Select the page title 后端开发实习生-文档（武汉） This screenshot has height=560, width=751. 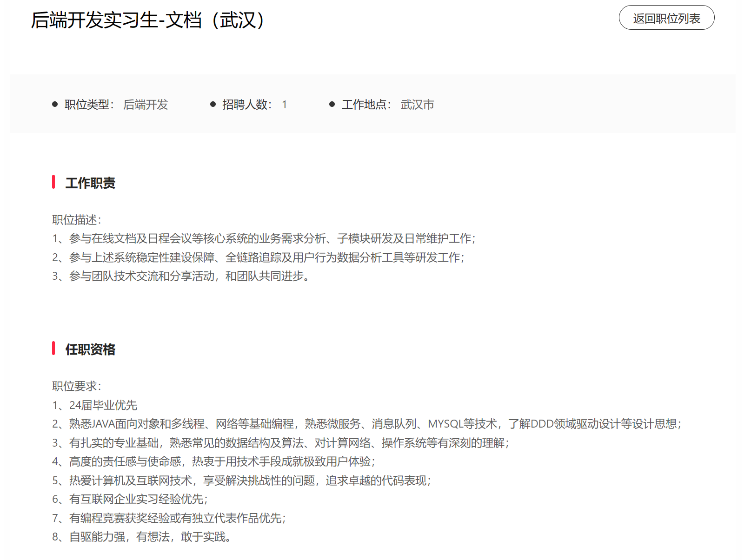[148, 20]
